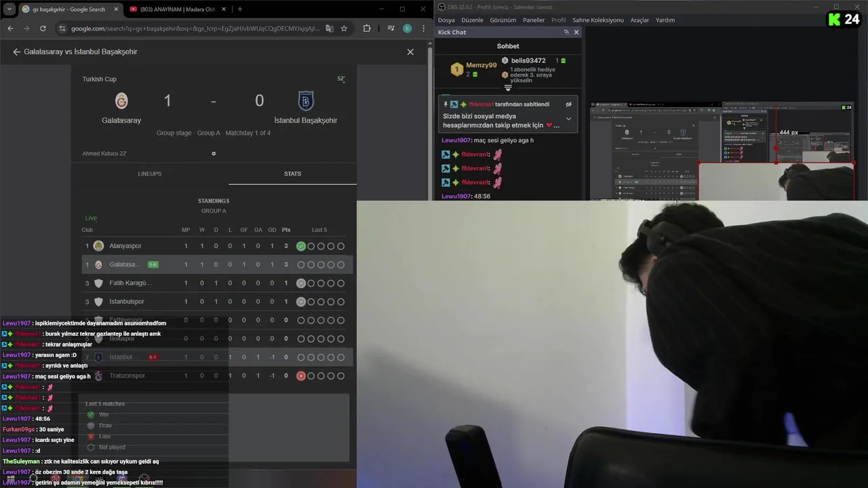
Task: Click Alanyaspor's green win circle in Last 5
Action: click(x=301, y=246)
